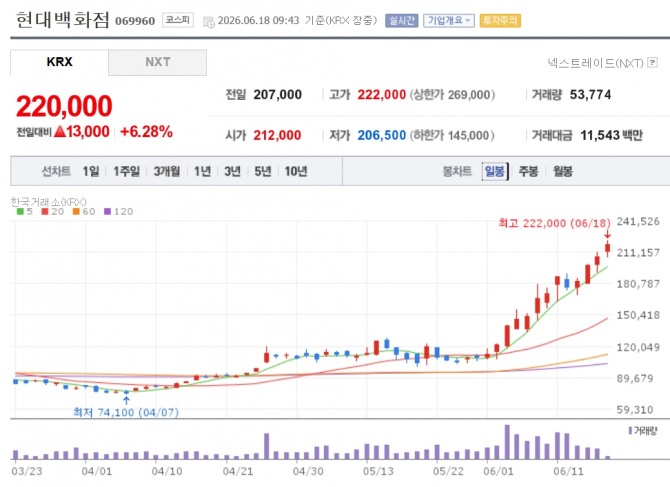Screen dimensions: 670x487
Task: Click the 최고 222,000 (06/18) chart annotation
Action: pyautogui.click(x=555, y=223)
